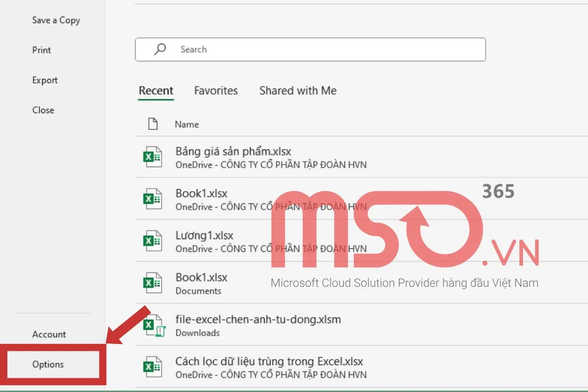Open the Print menu item
This screenshot has width=588, height=392.
point(41,50)
